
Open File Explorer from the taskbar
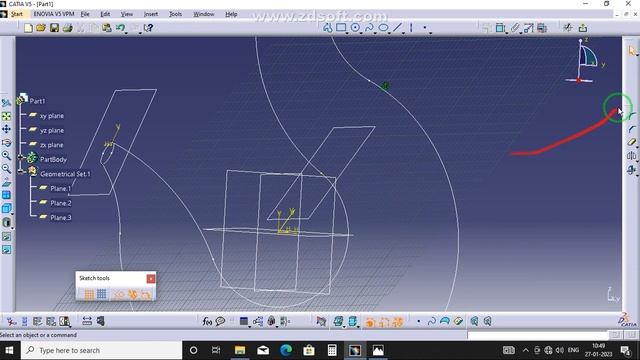240,350
